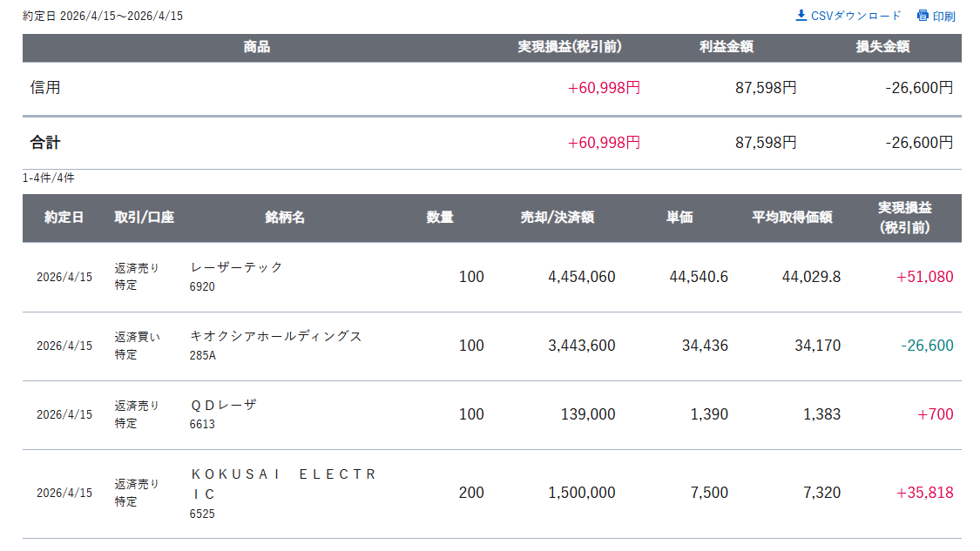980x551 pixels.
Task: Click the +51,080 profit in レーザーテック row
Action: (x=924, y=277)
